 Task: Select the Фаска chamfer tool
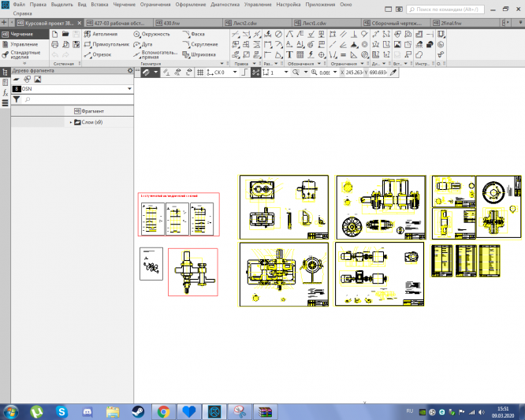[x=197, y=35]
